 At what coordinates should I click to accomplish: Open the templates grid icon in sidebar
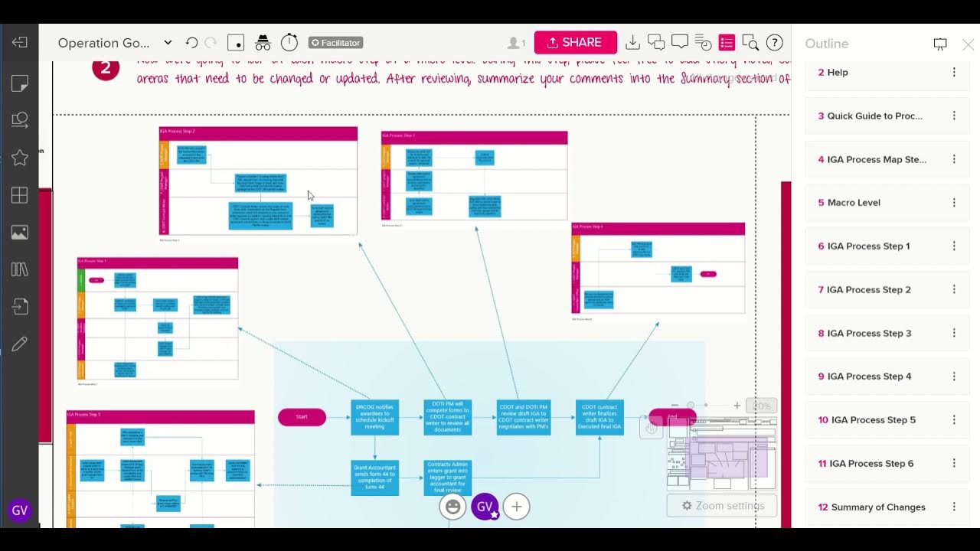pyautogui.click(x=20, y=195)
